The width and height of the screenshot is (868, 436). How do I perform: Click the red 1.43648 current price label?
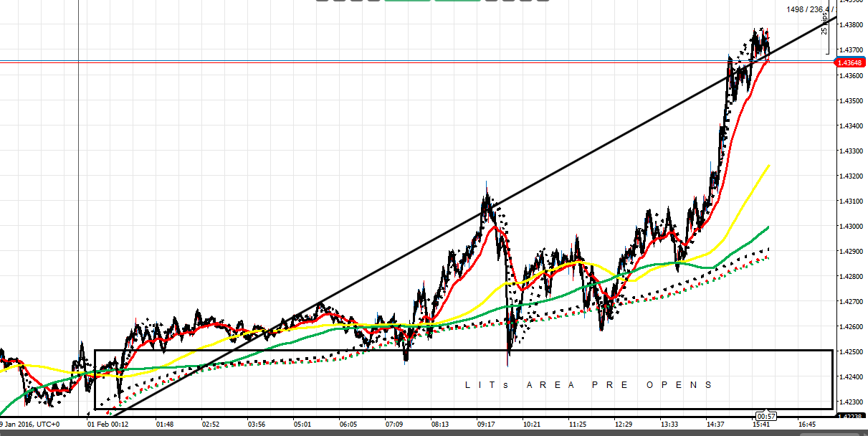pos(850,63)
